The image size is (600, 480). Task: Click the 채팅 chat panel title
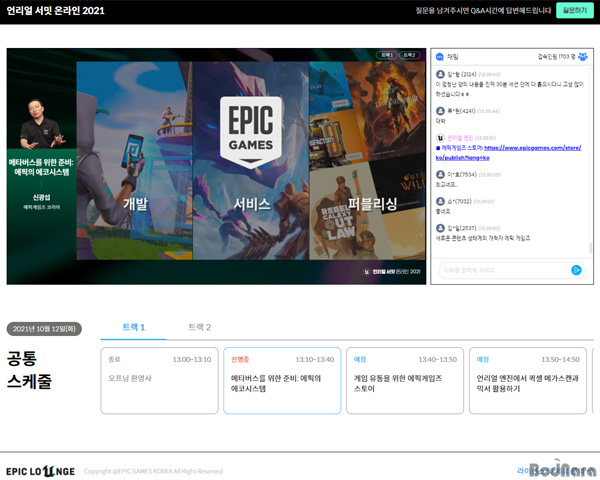coord(453,57)
